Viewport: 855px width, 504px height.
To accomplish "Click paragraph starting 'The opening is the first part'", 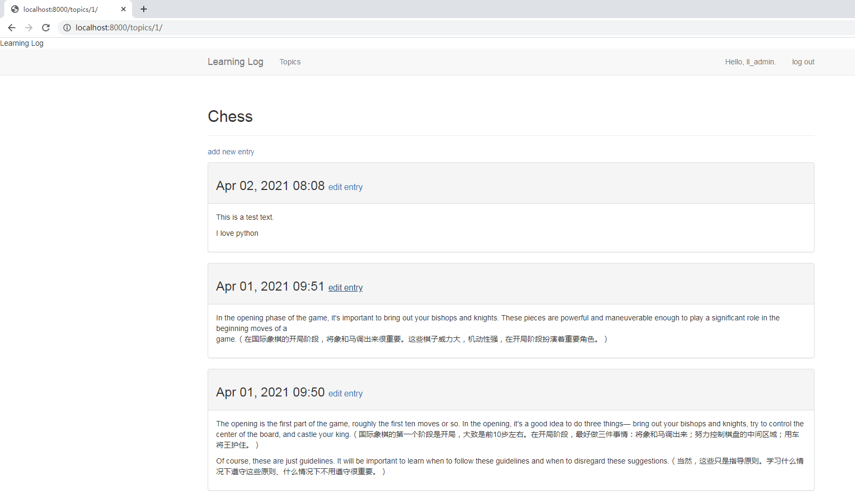I will click(x=510, y=434).
